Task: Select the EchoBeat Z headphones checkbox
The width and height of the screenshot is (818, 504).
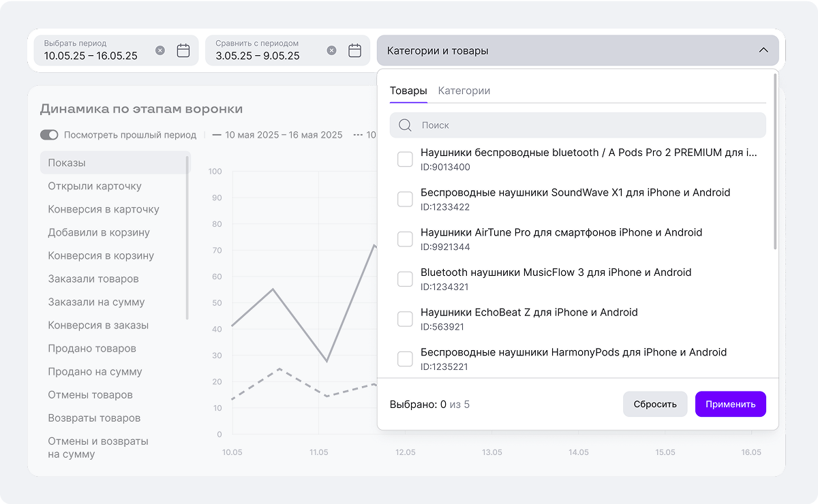Action: (x=405, y=319)
